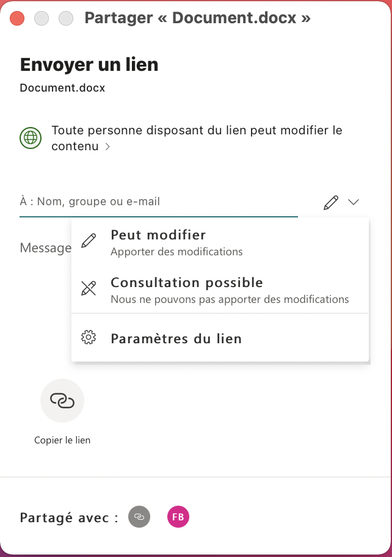Click the crossed-out pencil view-only icon

(89, 289)
